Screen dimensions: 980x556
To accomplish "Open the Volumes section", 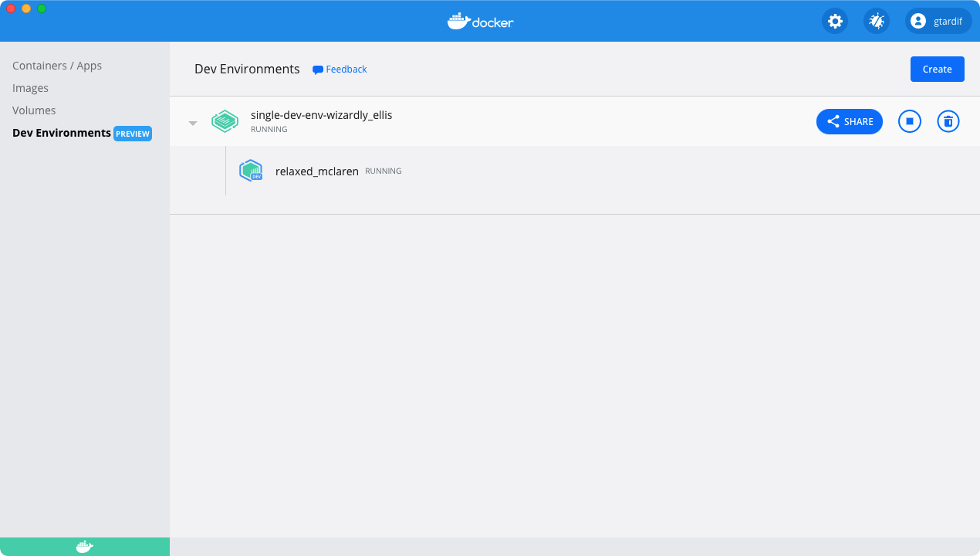I will (34, 110).
